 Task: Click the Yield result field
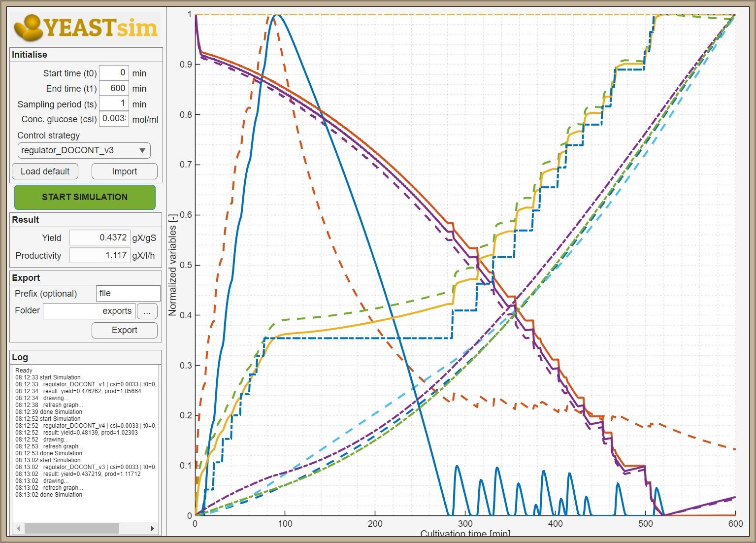[99, 238]
